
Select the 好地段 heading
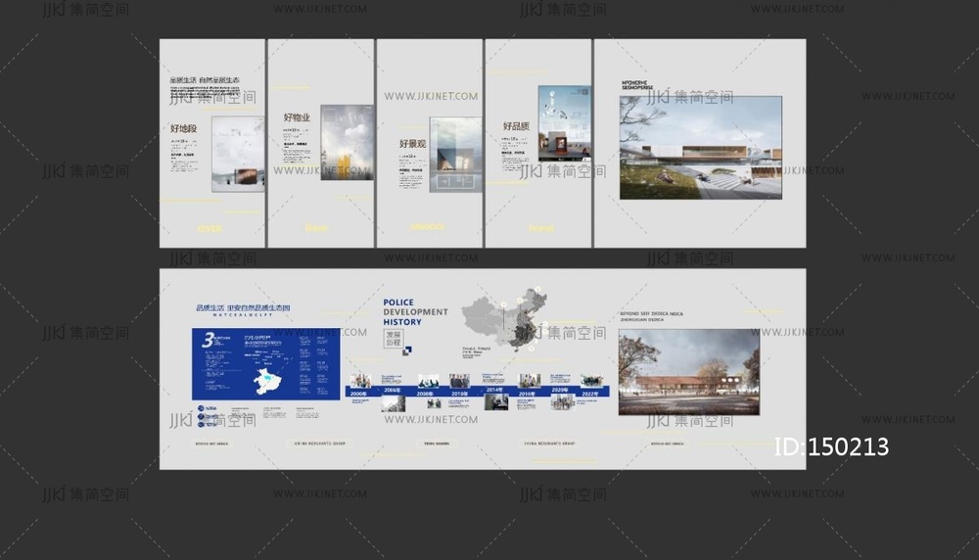pyautogui.click(x=183, y=128)
